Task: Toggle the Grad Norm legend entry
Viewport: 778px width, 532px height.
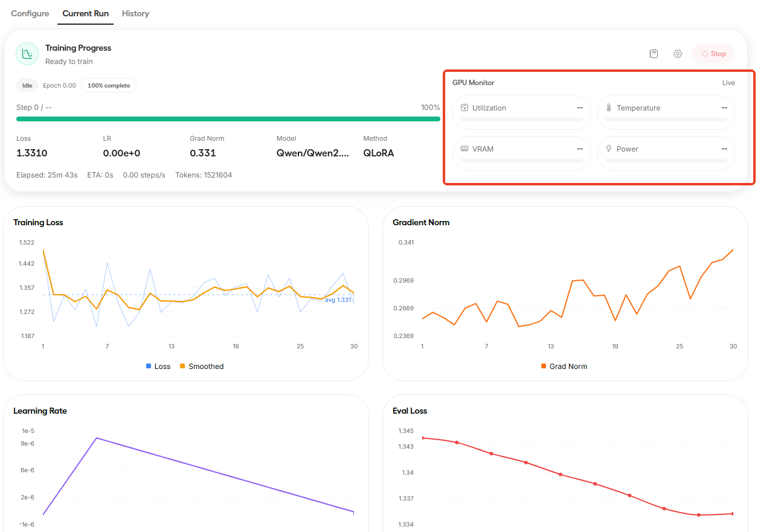Action: 564,367
